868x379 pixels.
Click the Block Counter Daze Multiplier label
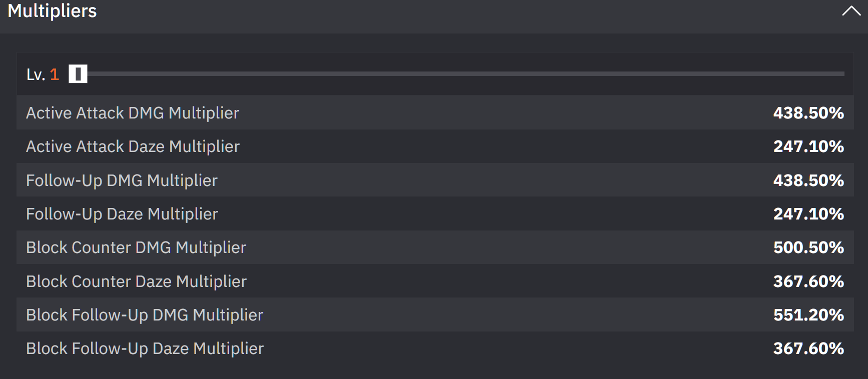(x=136, y=281)
